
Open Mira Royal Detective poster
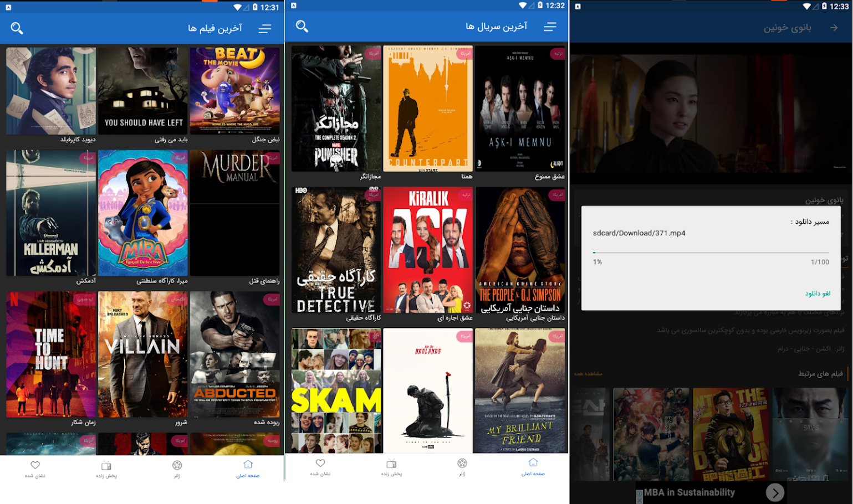143,213
